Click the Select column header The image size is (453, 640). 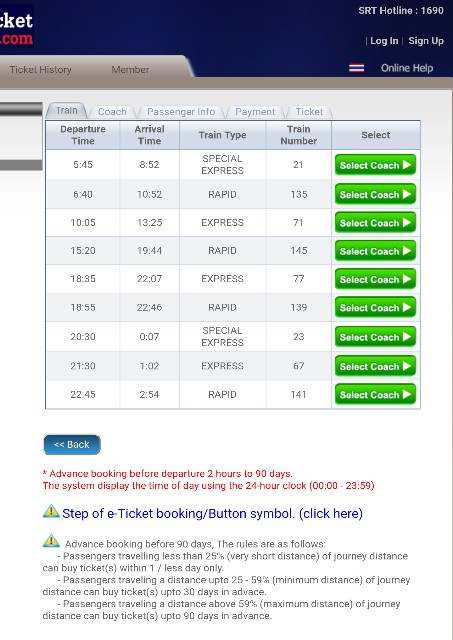click(375, 135)
